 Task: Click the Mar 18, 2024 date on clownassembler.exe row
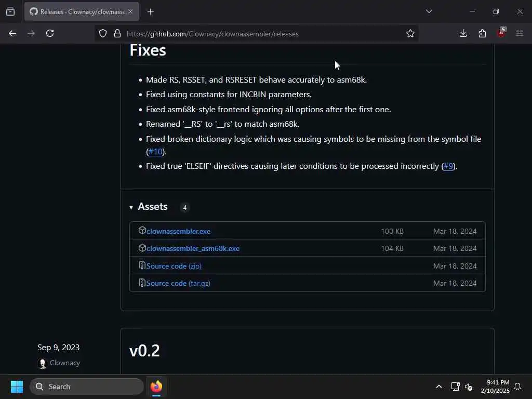(x=455, y=231)
